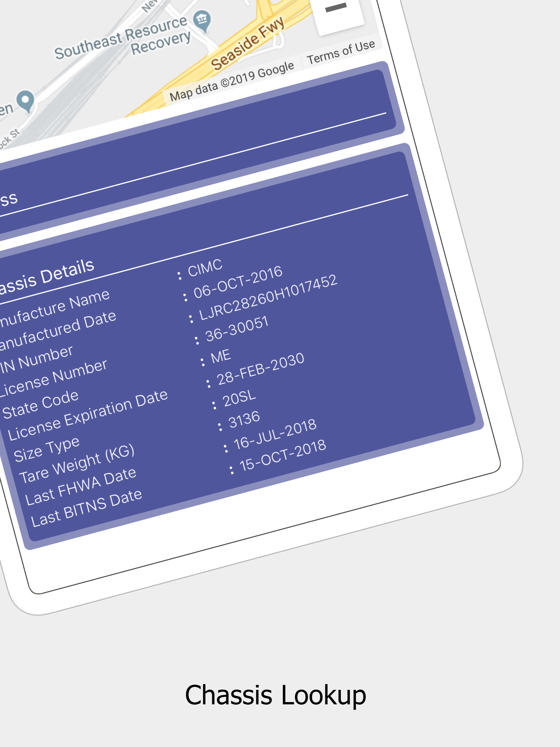The width and height of the screenshot is (560, 747).
Task: Select the license expiration date 28-FEB-2030
Action: (260, 369)
